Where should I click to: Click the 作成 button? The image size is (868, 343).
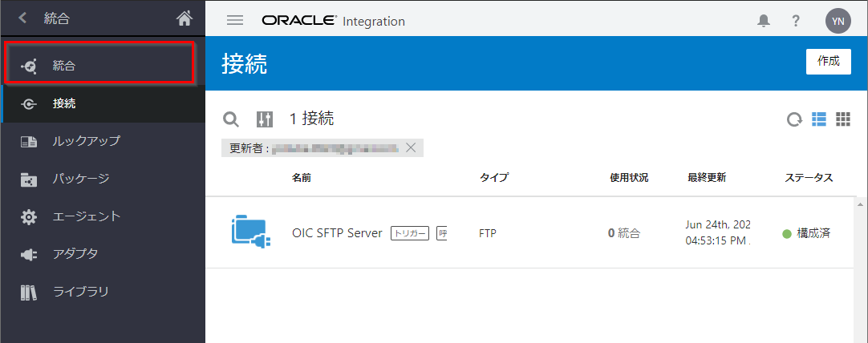[828, 62]
